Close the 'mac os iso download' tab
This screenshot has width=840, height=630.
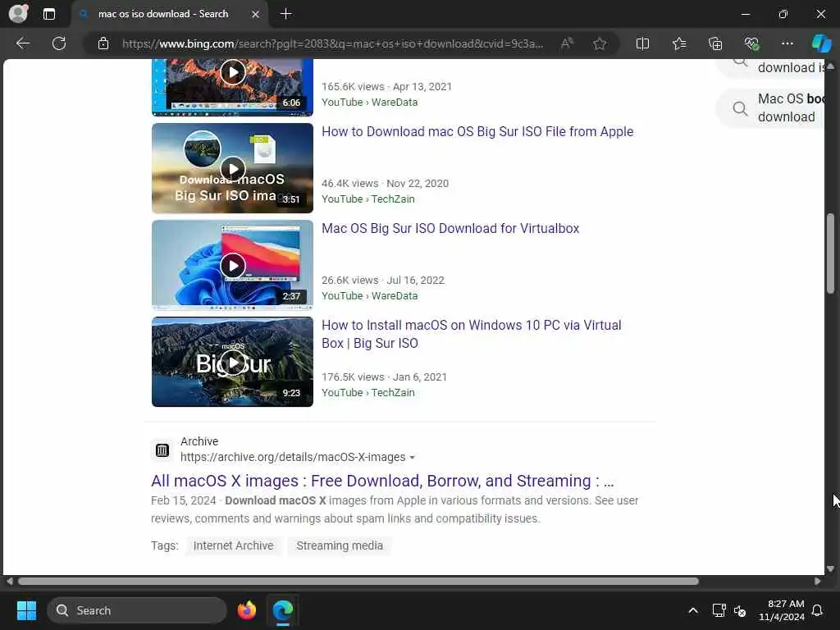256,14
